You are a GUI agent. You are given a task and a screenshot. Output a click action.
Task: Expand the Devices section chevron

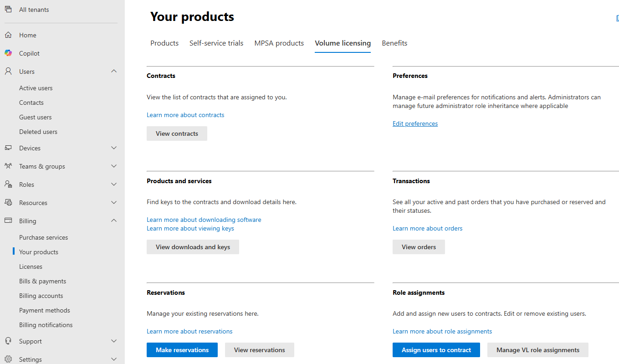pyautogui.click(x=114, y=148)
